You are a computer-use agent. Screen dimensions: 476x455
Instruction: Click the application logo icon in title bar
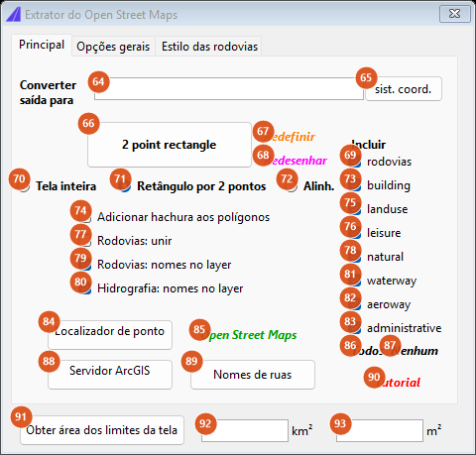pyautogui.click(x=13, y=15)
